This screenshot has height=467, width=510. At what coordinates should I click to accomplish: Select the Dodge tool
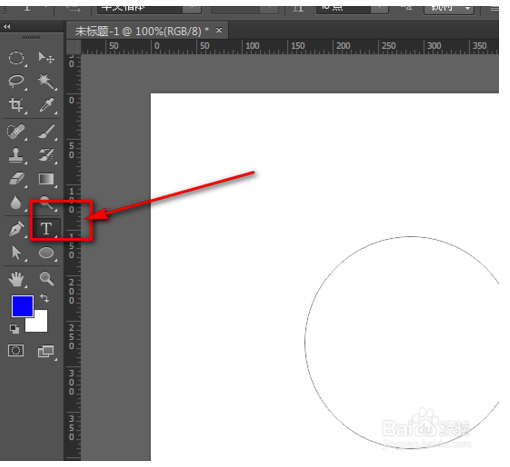(47, 203)
